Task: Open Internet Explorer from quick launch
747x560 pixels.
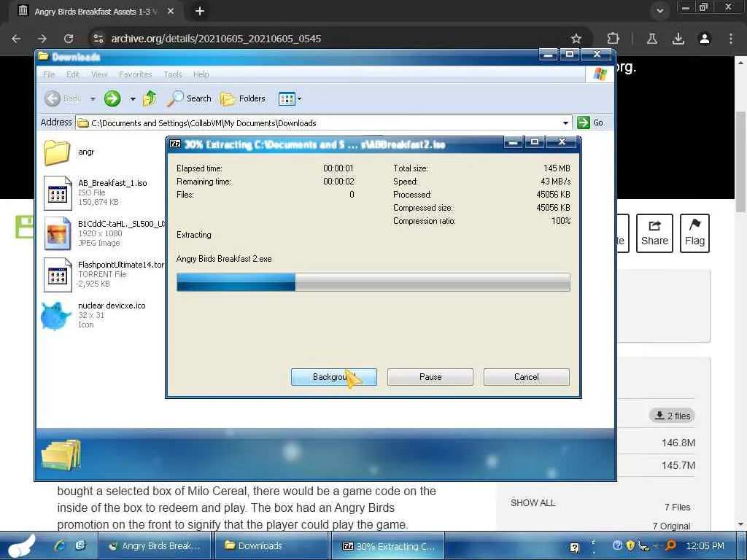Action: [x=60, y=545]
